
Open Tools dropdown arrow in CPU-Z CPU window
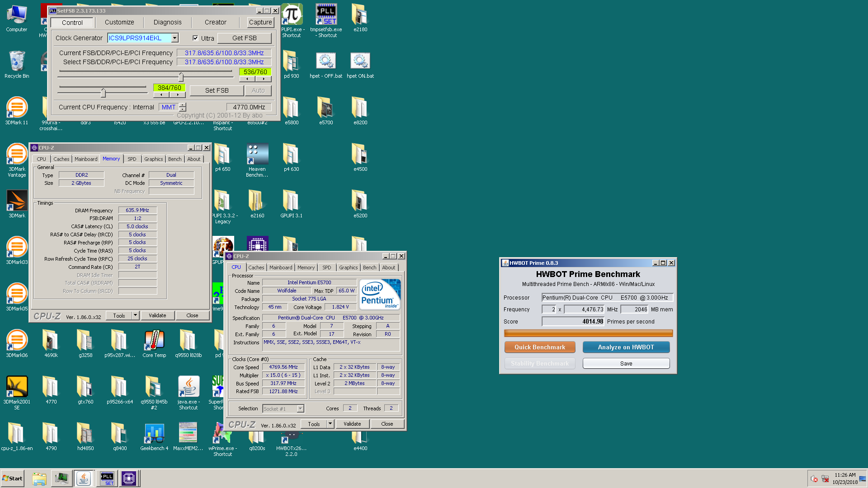tap(330, 424)
